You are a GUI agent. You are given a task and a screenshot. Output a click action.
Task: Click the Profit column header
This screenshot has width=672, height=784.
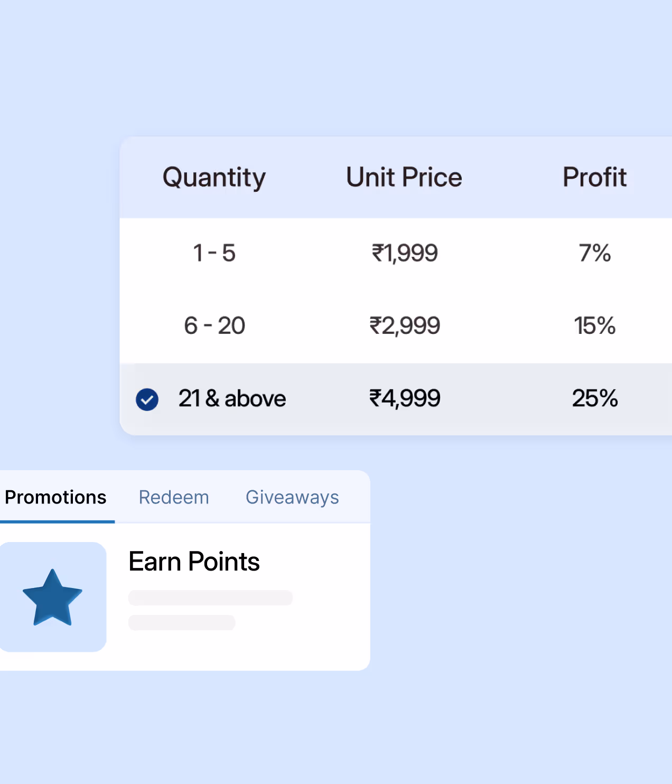[594, 177]
